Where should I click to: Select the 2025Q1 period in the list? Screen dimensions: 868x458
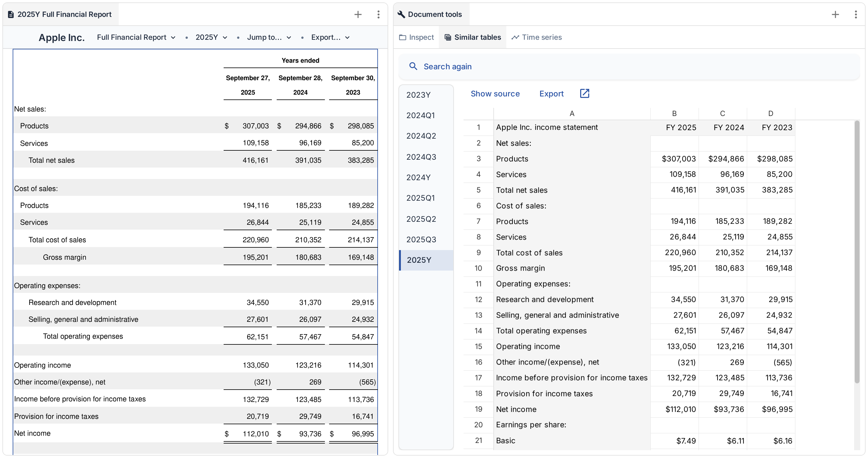(x=426, y=198)
